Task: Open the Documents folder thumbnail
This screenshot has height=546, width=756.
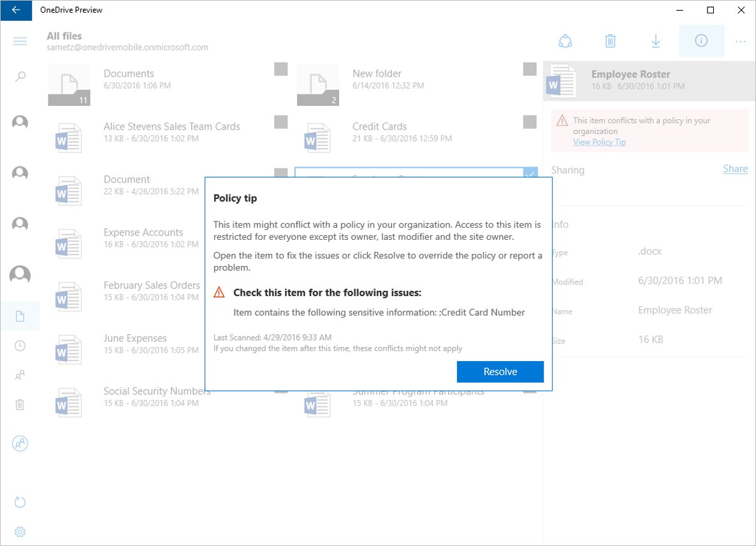Action: tap(69, 85)
